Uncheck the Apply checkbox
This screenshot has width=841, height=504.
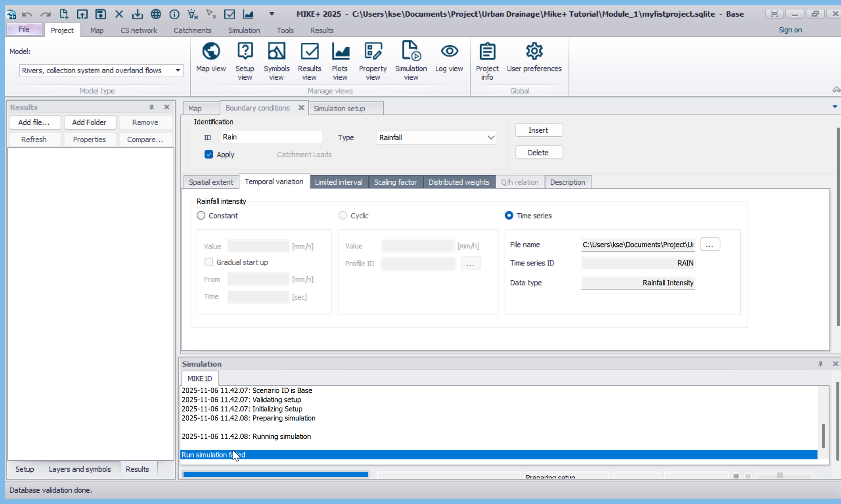tap(209, 155)
